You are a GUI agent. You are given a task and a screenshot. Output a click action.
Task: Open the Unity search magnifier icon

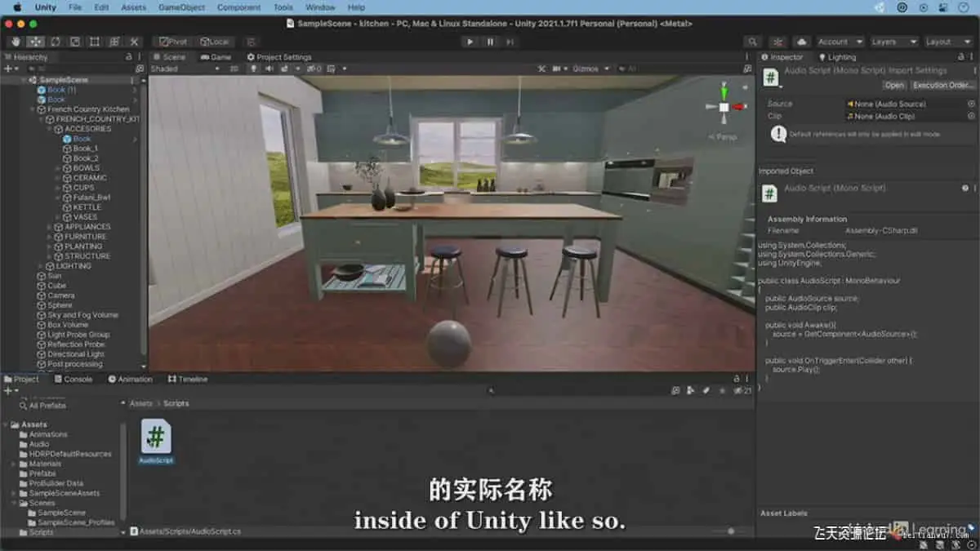[x=752, y=42]
